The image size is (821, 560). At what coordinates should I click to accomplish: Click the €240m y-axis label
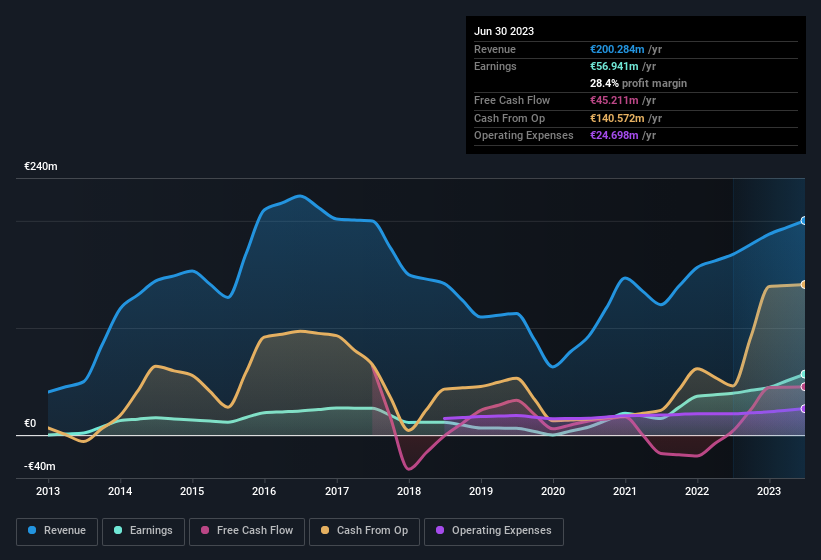(41, 166)
